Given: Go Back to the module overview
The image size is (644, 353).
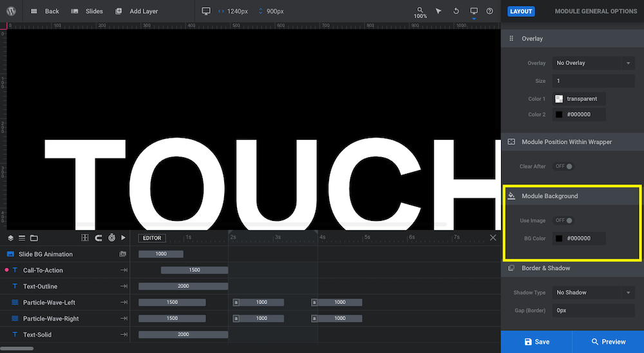Looking at the screenshot, I should (x=45, y=11).
